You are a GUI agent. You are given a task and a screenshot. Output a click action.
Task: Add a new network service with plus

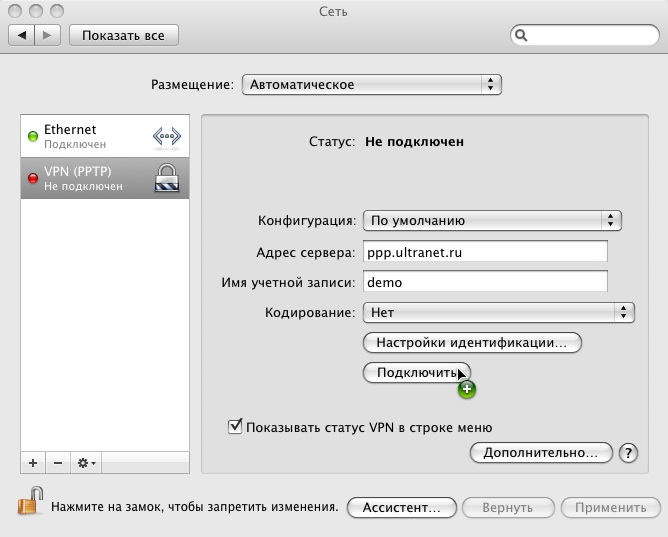tap(33, 463)
